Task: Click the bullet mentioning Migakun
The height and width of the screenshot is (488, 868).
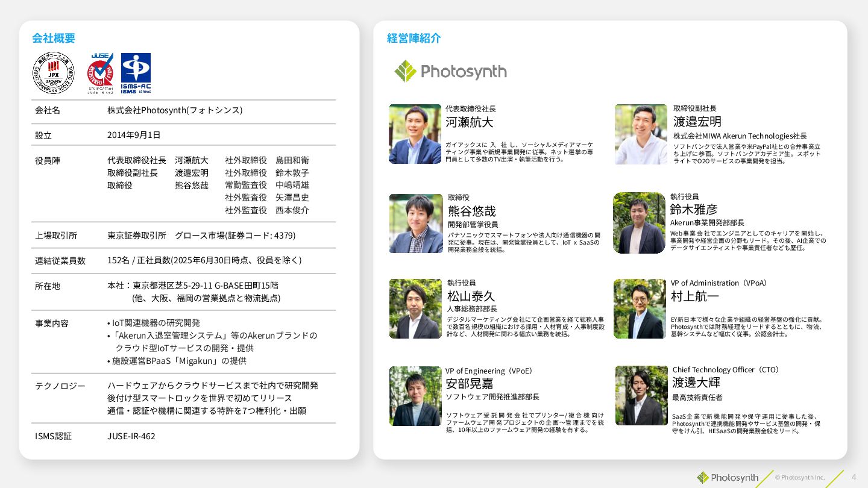Action: pos(177,361)
